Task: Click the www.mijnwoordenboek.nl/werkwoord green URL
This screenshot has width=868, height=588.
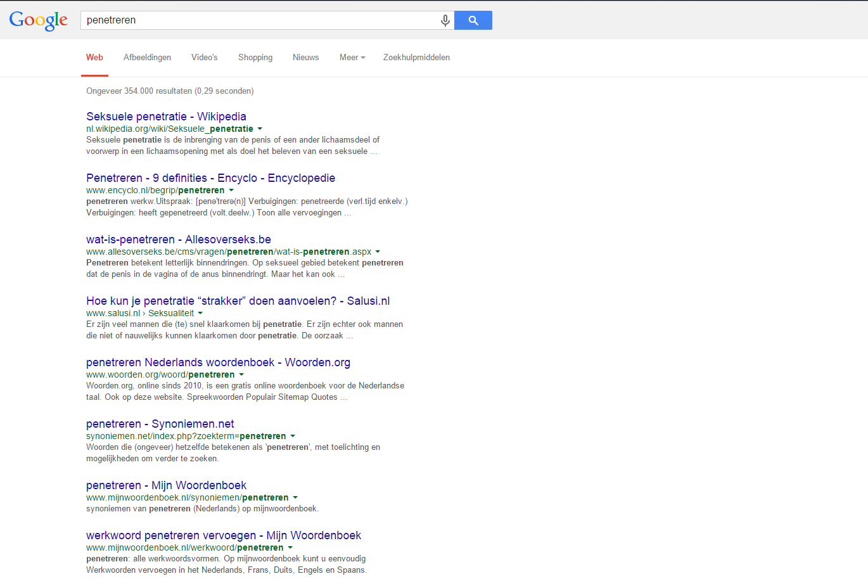Action: pyautogui.click(x=185, y=547)
